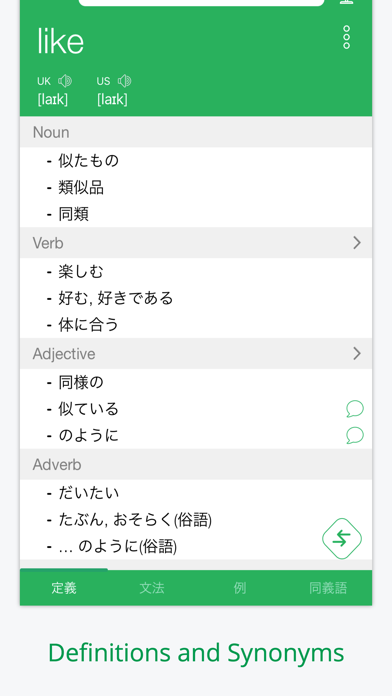The height and width of the screenshot is (696, 392).
Task: Switch to the 定義 tab
Action: 64,588
